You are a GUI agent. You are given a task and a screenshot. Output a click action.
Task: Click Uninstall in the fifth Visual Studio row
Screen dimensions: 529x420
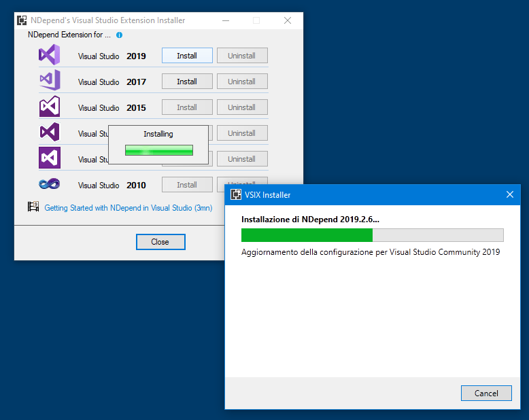tap(242, 159)
